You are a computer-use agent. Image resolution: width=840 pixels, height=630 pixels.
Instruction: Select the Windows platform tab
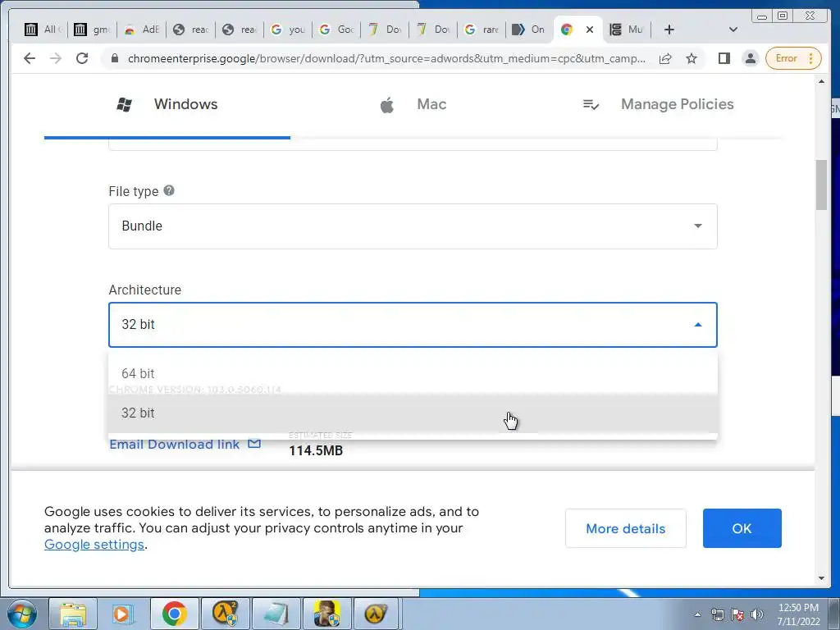point(167,104)
